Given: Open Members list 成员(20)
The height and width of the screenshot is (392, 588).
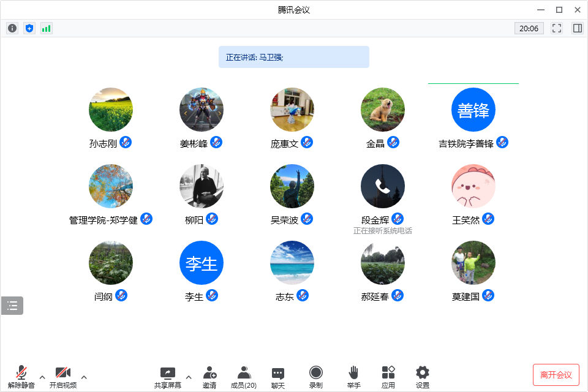Looking at the screenshot, I should 244,377.
